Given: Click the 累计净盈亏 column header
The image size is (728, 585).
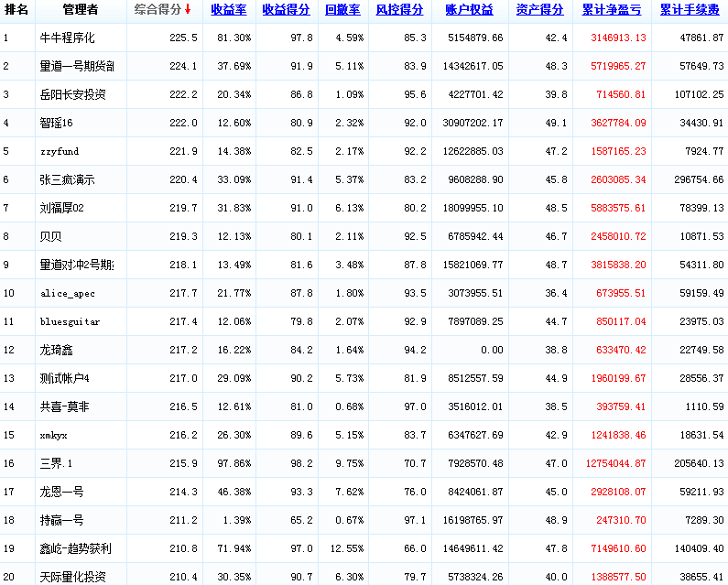Looking at the screenshot, I should [x=611, y=10].
